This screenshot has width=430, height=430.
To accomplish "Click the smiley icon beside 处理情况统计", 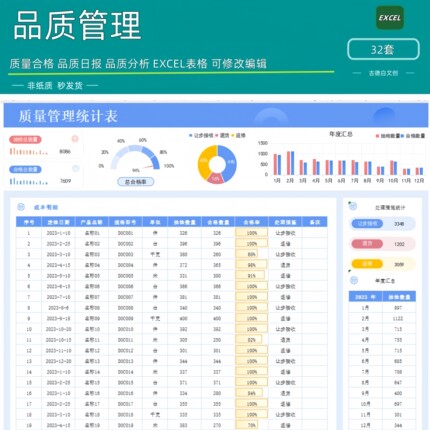I will 353,206.
